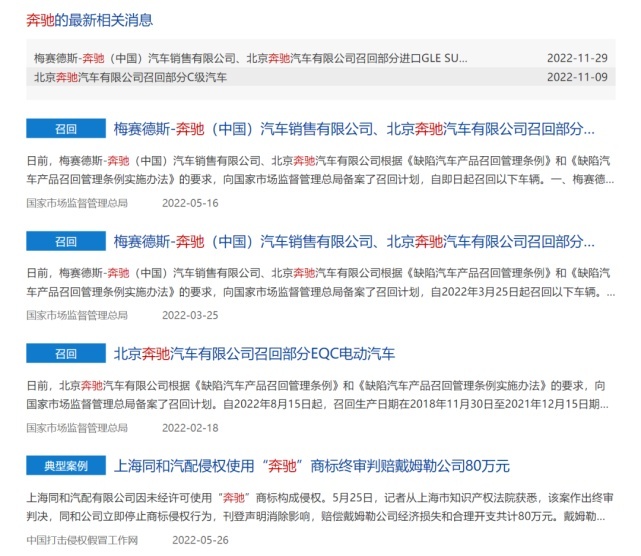Open the recall article title dated 2022-03-25
Viewport: 641px width, 556px height.
point(354,242)
